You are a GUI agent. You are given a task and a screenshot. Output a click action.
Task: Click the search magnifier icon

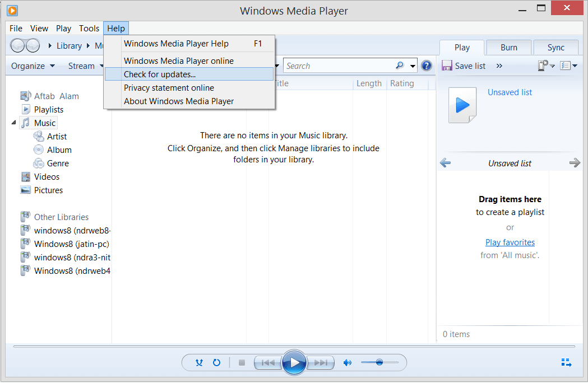pos(400,66)
